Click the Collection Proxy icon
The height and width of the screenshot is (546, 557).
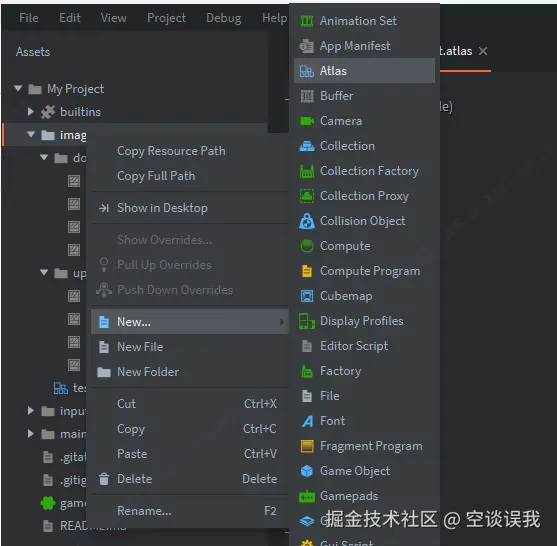(307, 196)
